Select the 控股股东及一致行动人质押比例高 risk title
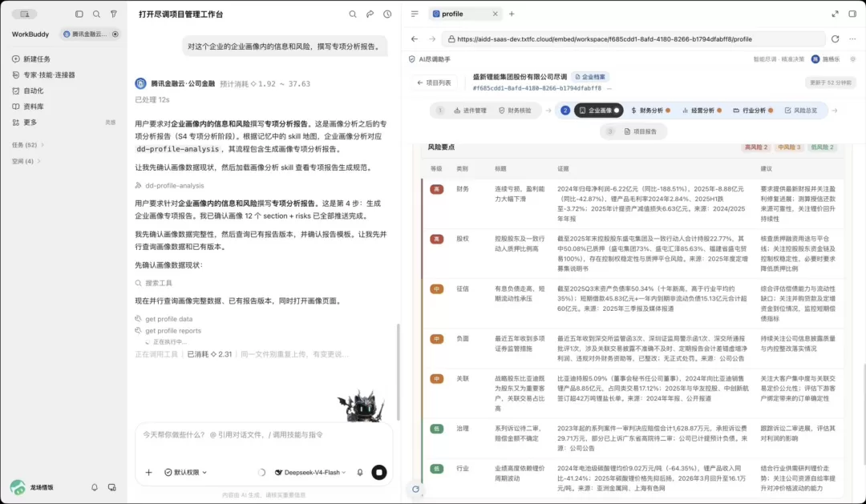This screenshot has width=866, height=504. point(520,244)
